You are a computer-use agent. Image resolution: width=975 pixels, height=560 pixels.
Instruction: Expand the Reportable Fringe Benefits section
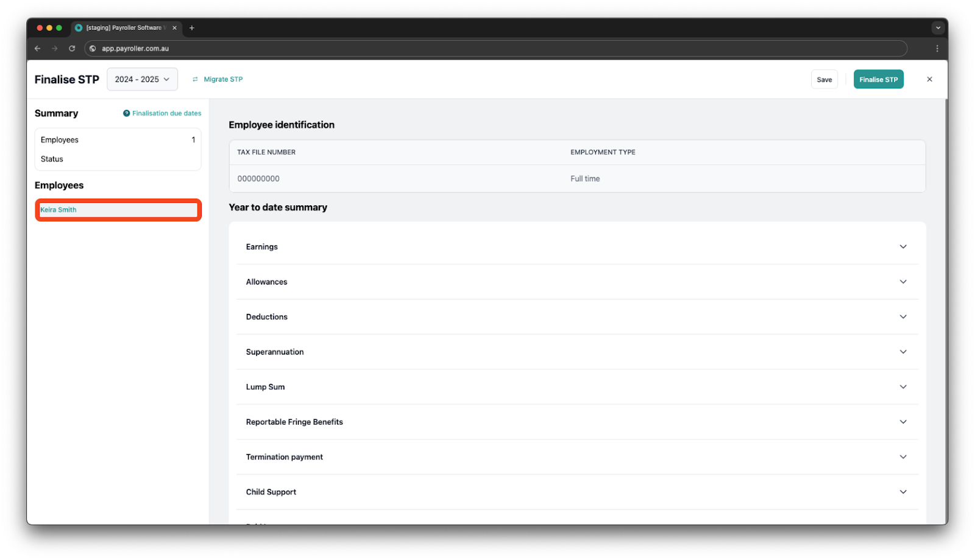point(902,422)
